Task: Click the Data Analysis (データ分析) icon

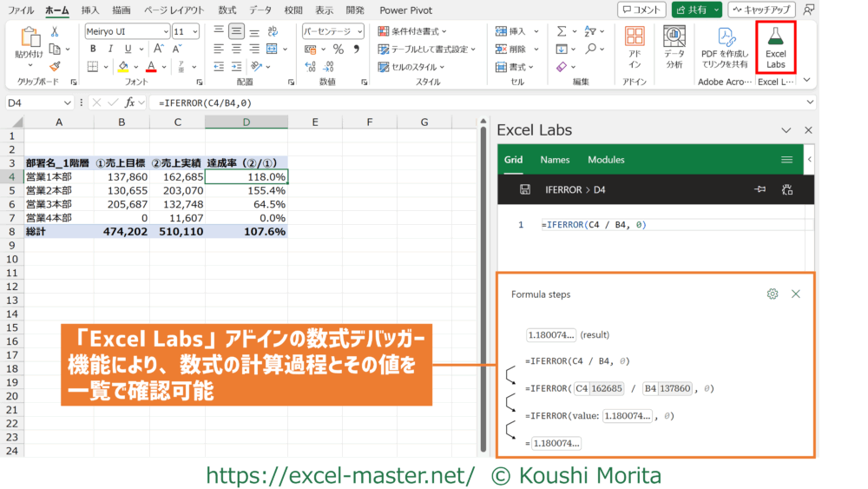Action: [674, 46]
